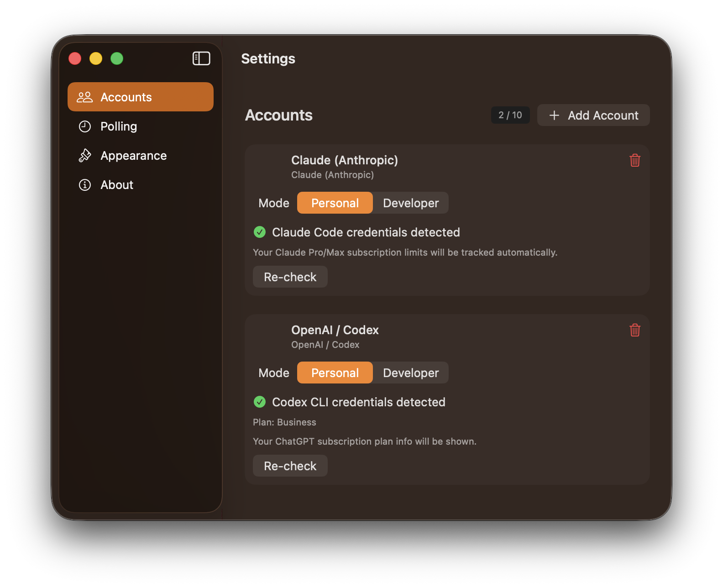Click green checkmark beside Claude Code credentials
Image resolution: width=723 pixels, height=588 pixels.
pyautogui.click(x=260, y=232)
